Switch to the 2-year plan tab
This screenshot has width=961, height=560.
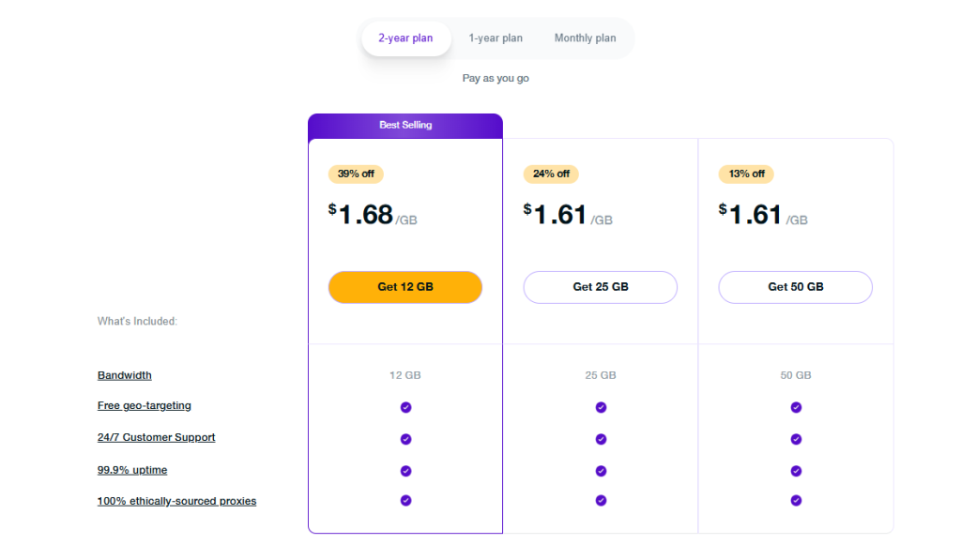coord(405,38)
